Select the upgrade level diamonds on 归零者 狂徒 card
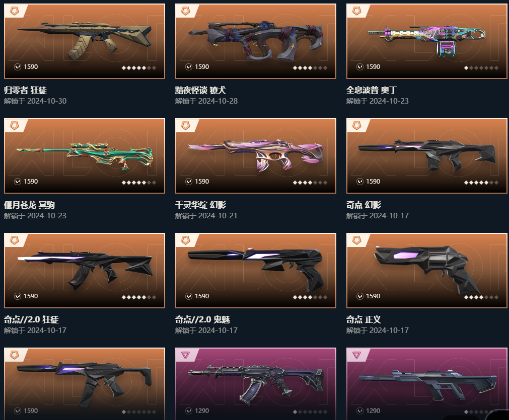The width and height of the screenshot is (509, 420). (x=139, y=68)
